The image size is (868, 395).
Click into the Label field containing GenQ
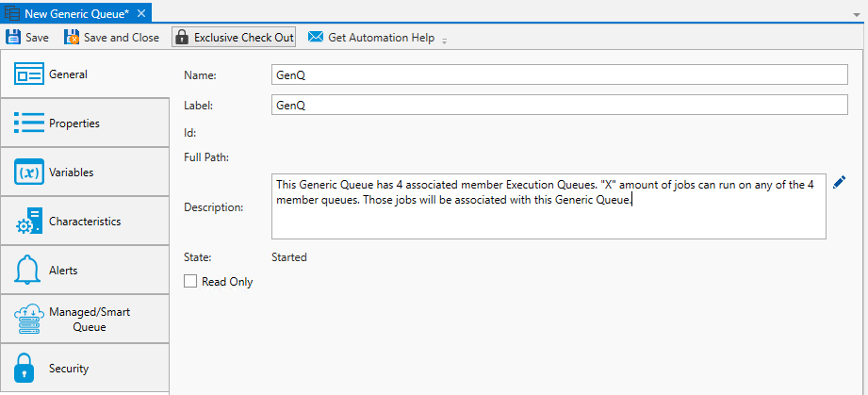point(559,105)
